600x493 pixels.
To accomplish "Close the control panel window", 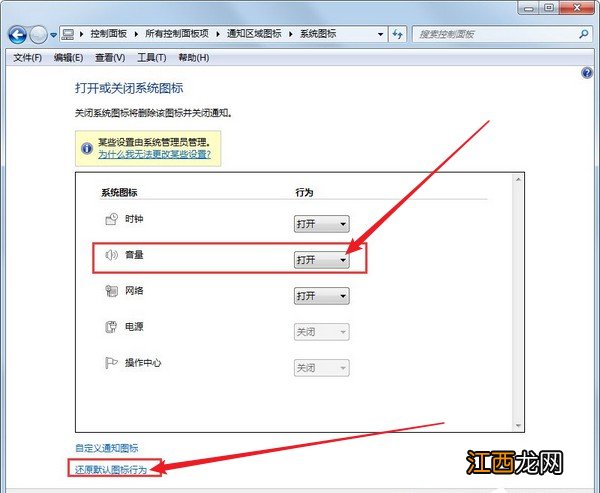I will (577, 8).
